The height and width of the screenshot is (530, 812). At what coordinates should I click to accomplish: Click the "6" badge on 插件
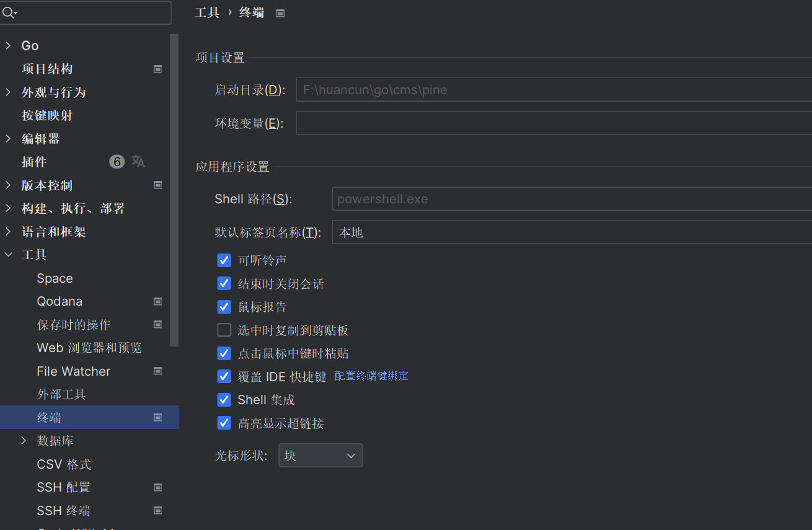(x=117, y=161)
